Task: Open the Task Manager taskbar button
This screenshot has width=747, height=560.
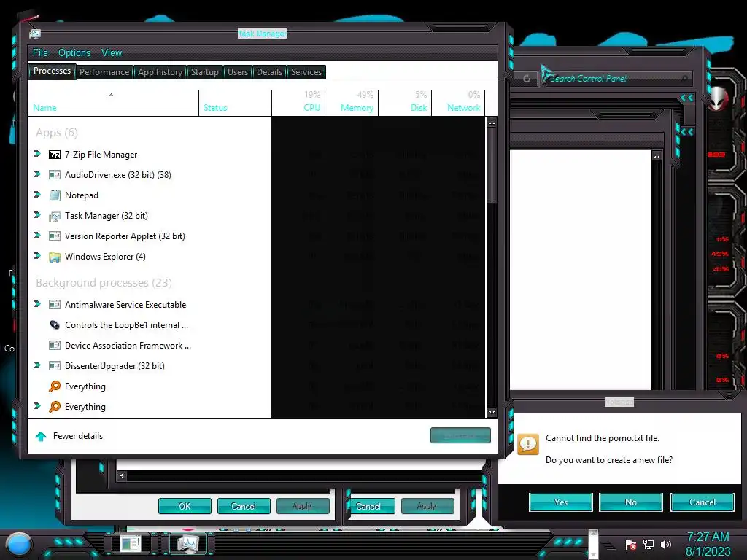Action: [x=187, y=543]
